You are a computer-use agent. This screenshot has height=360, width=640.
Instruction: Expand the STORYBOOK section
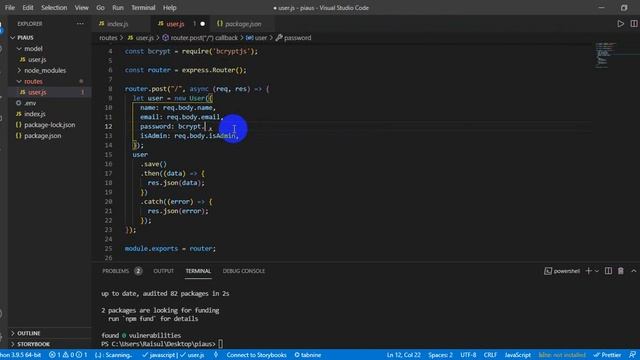pyautogui.click(x=50, y=344)
